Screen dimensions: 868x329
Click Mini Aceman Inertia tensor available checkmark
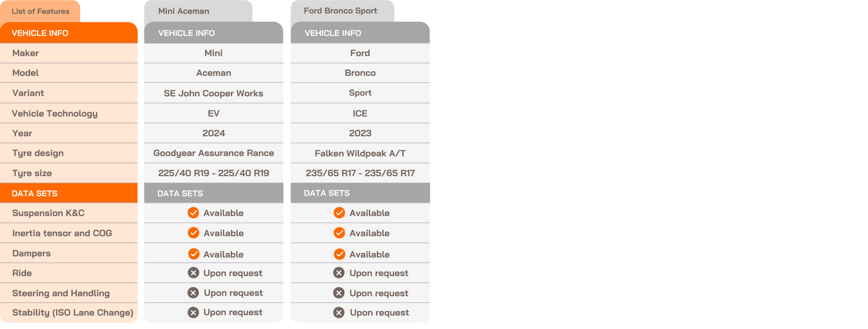pyautogui.click(x=193, y=233)
